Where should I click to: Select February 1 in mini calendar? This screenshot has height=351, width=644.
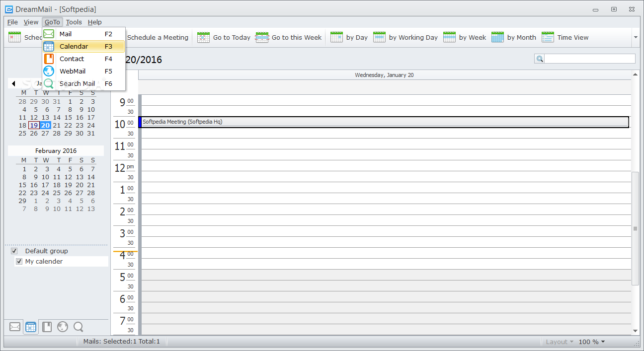(24, 169)
